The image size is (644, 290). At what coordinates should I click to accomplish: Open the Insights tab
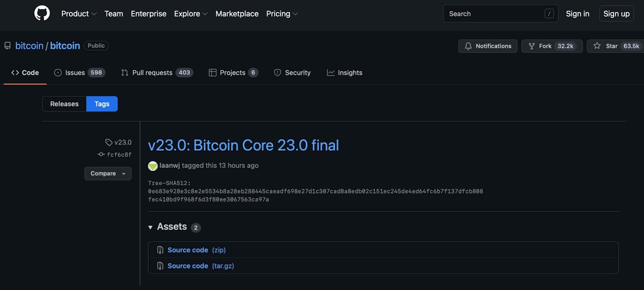pyautogui.click(x=345, y=72)
